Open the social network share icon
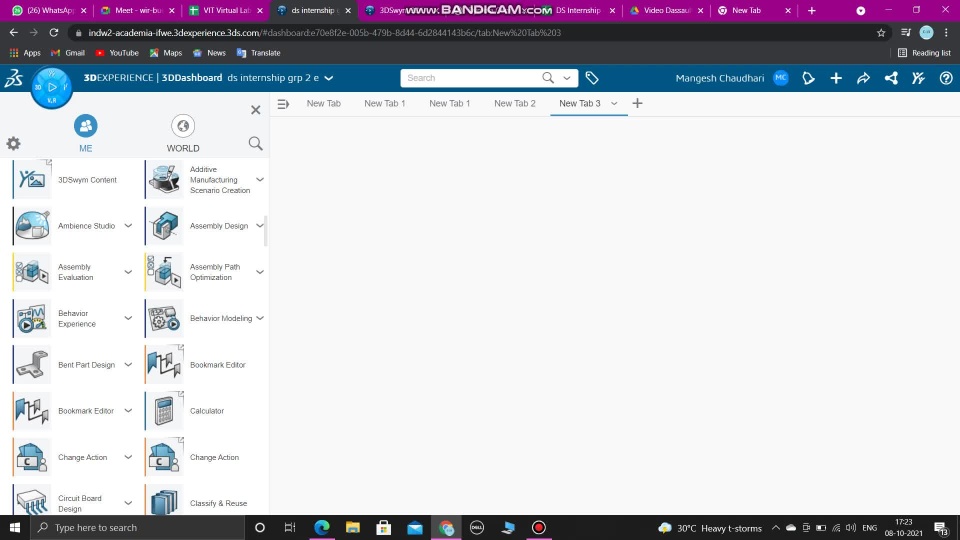 pos(891,78)
